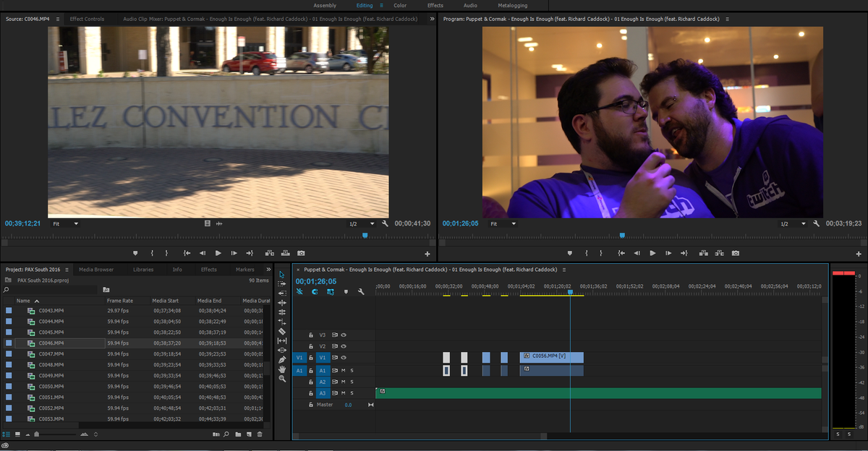Export frame camera in Source monitor
868x451 pixels.
click(x=301, y=253)
